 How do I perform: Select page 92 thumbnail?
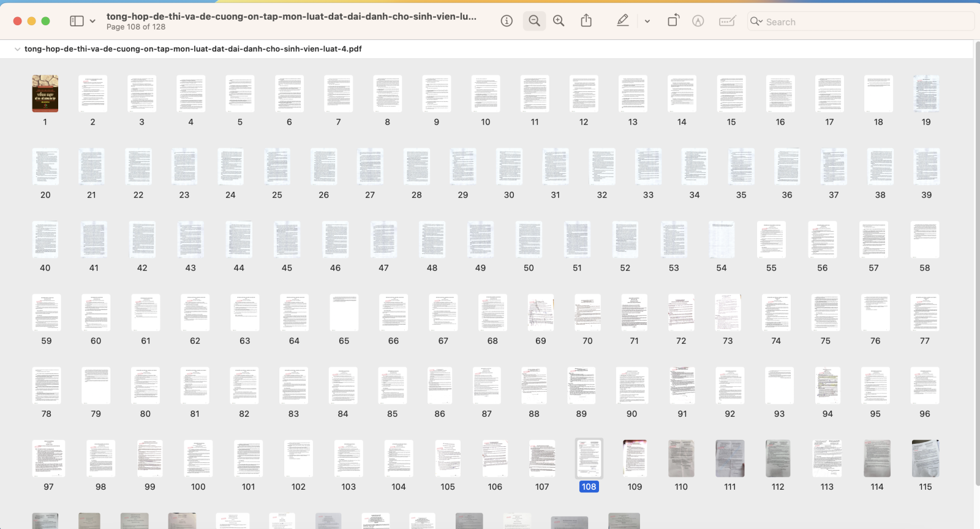(x=730, y=385)
